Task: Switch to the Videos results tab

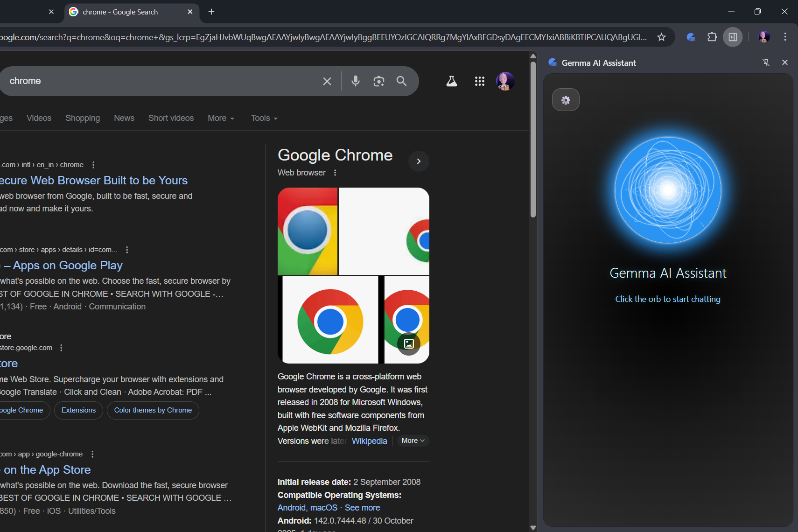Action: [39, 118]
